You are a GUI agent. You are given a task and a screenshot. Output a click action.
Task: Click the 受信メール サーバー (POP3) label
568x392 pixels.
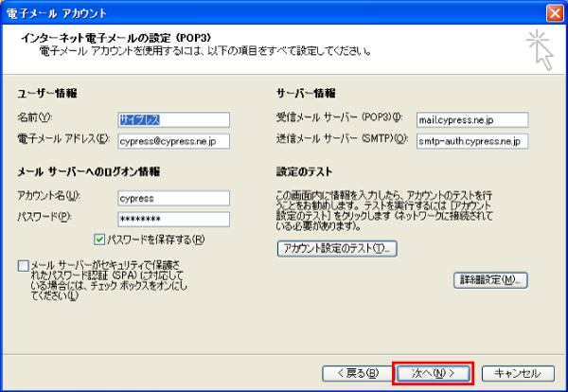[x=340, y=117]
